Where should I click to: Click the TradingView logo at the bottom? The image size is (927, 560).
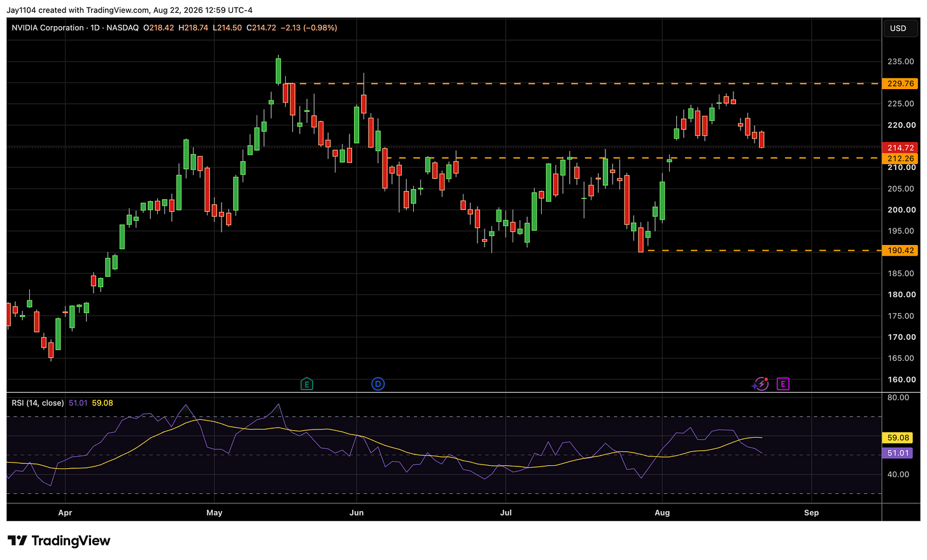coord(59,541)
